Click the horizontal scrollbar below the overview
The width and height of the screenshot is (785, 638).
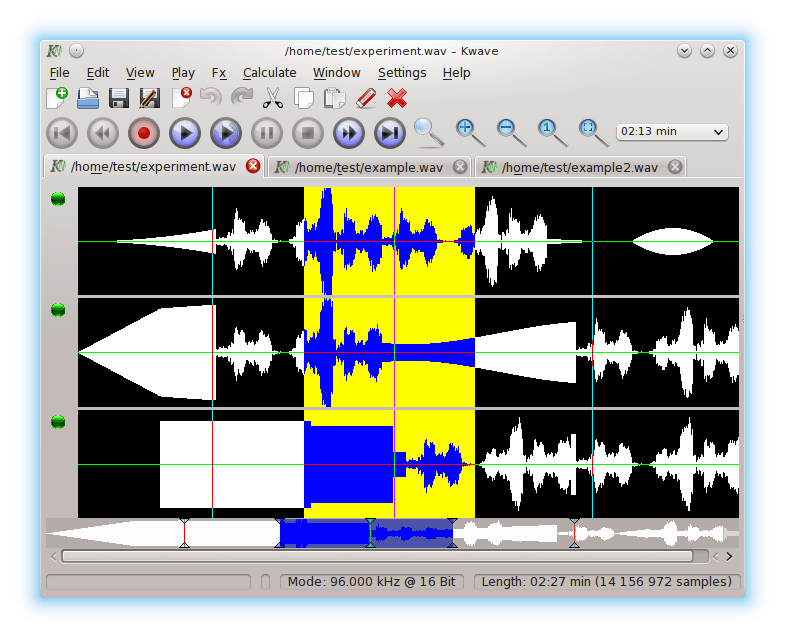tap(377, 556)
